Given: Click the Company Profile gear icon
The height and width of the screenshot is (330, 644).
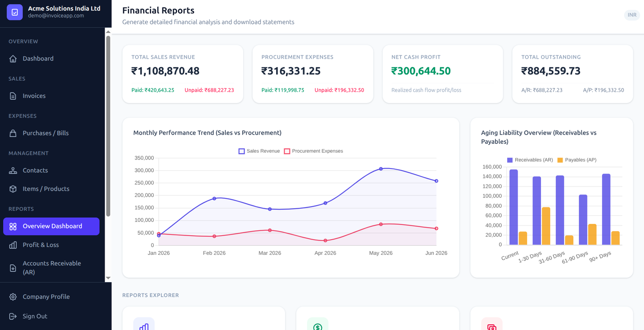Looking at the screenshot, I should coord(13,297).
